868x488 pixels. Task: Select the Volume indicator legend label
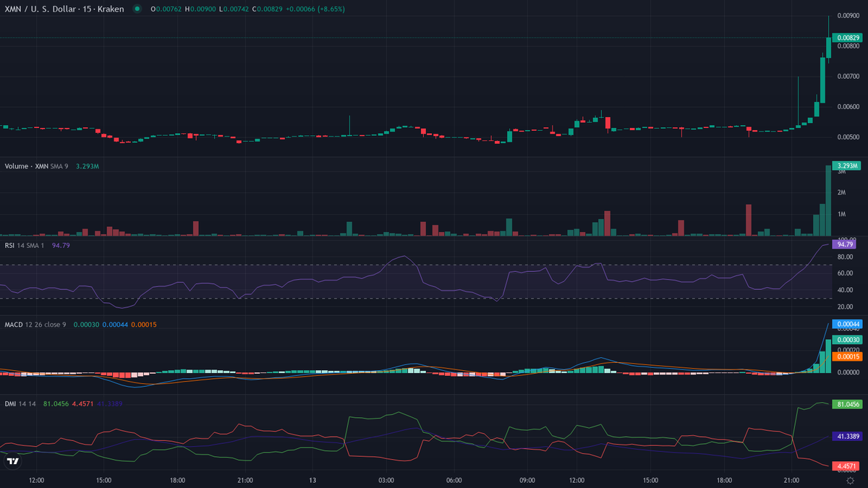tap(26, 166)
